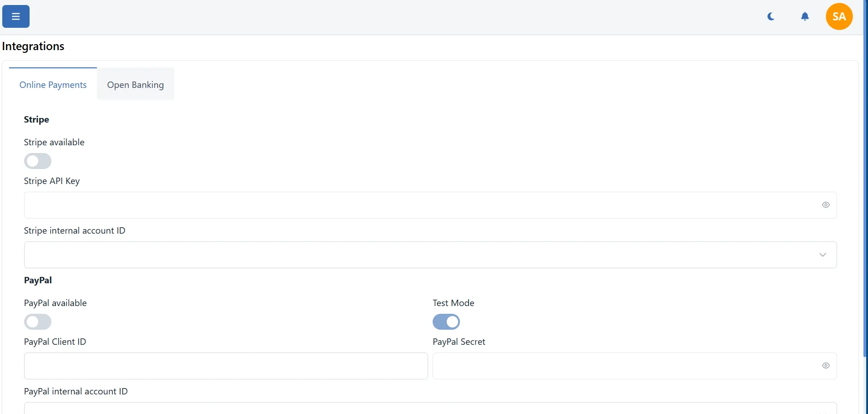Click the Stripe section header
The height and width of the screenshot is (414, 868).
[36, 119]
